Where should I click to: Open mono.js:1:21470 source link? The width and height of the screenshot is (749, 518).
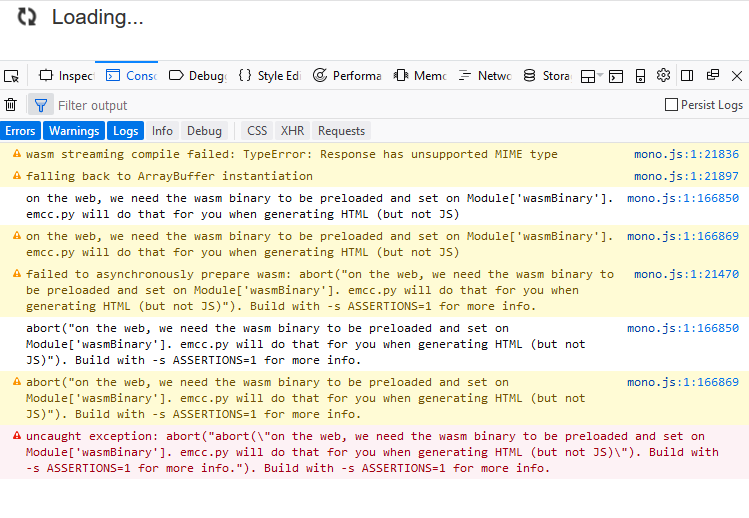point(686,274)
